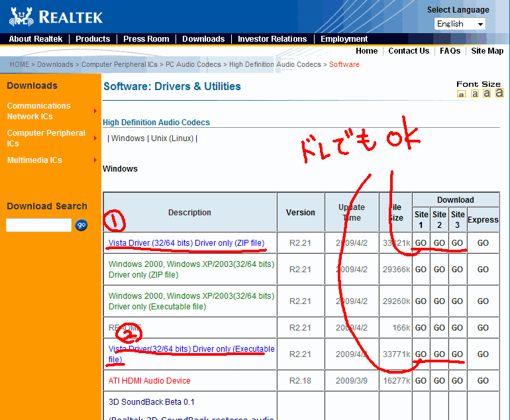Expand Computer Peripheral ICs submenu arrow

[x=95, y=138]
